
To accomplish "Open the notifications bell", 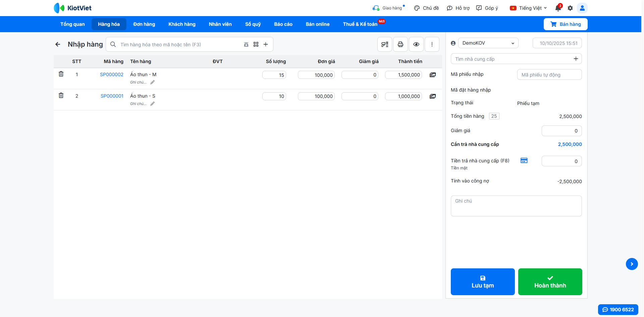I will coord(558,8).
